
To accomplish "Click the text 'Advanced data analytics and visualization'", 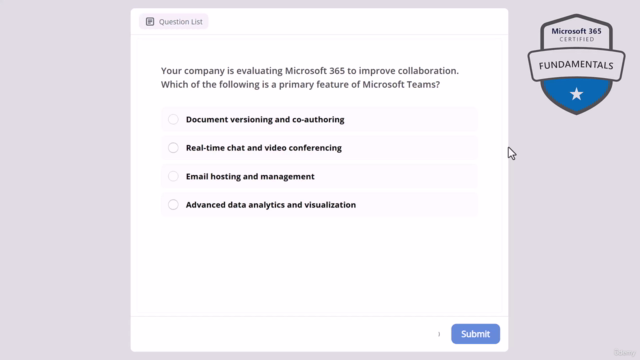I will (x=271, y=204).
